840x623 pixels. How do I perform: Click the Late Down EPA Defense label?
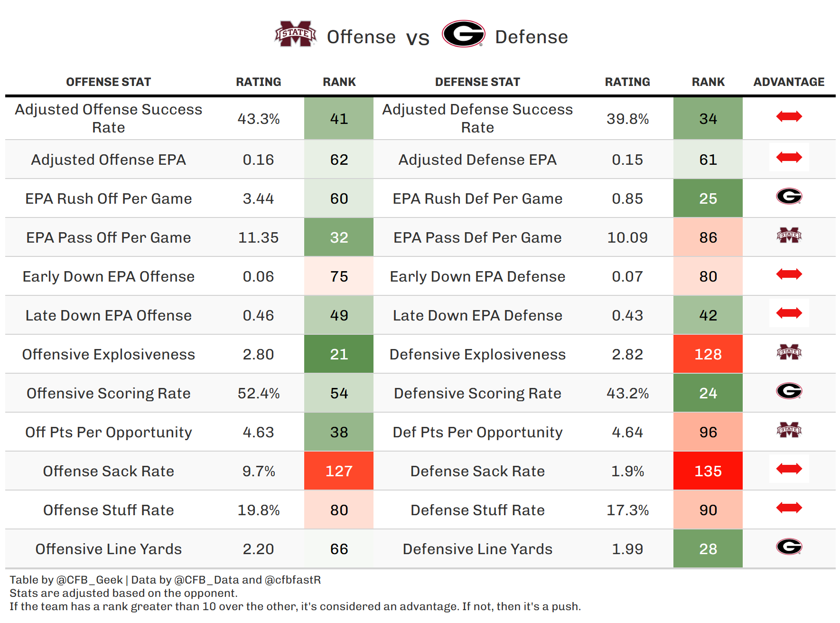(x=477, y=315)
